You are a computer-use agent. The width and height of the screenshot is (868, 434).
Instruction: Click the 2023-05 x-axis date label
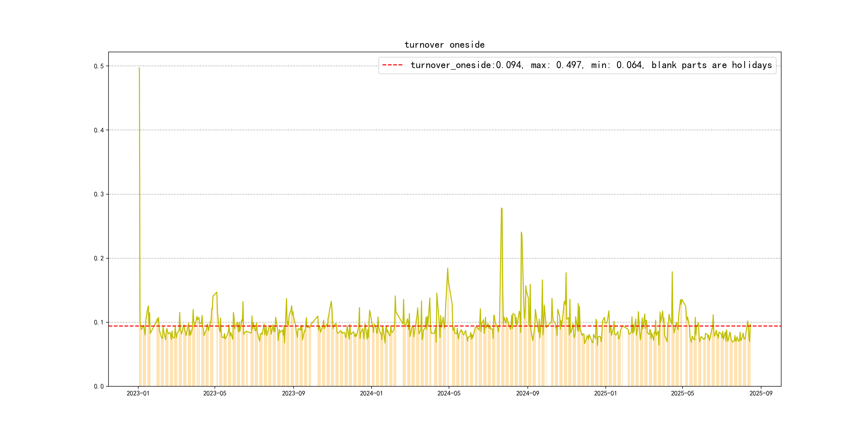215,394
